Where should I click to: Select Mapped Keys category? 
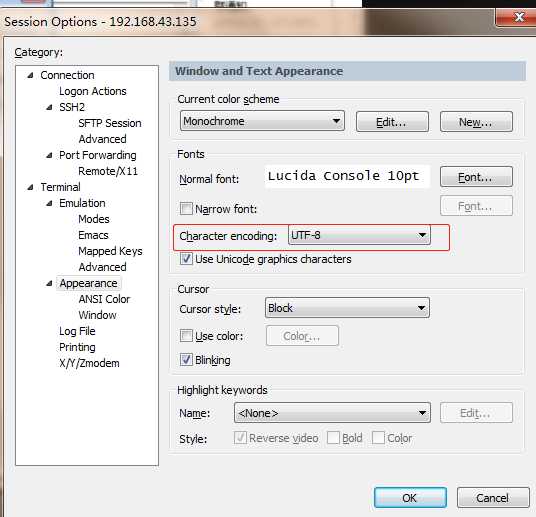(x=110, y=251)
